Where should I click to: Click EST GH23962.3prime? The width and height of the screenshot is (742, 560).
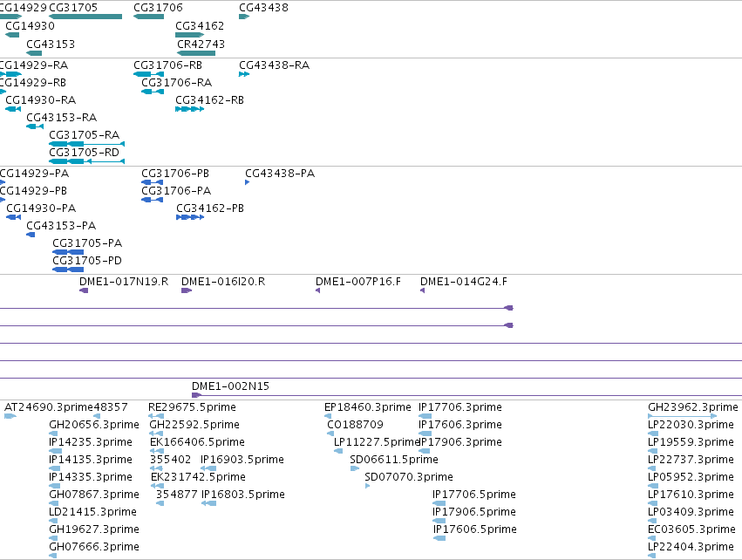coord(683,417)
